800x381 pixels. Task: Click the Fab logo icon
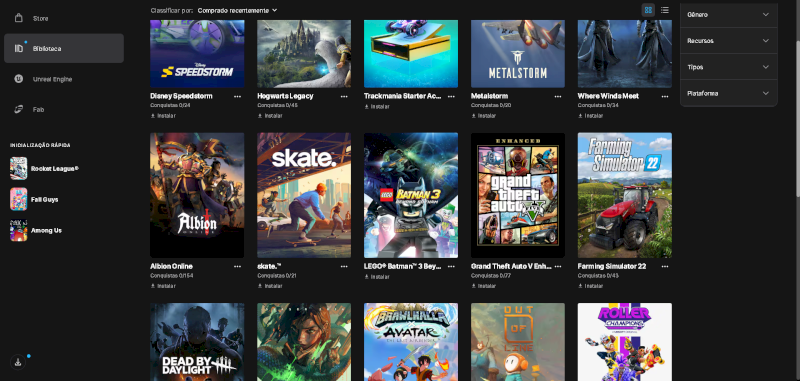[x=19, y=109]
